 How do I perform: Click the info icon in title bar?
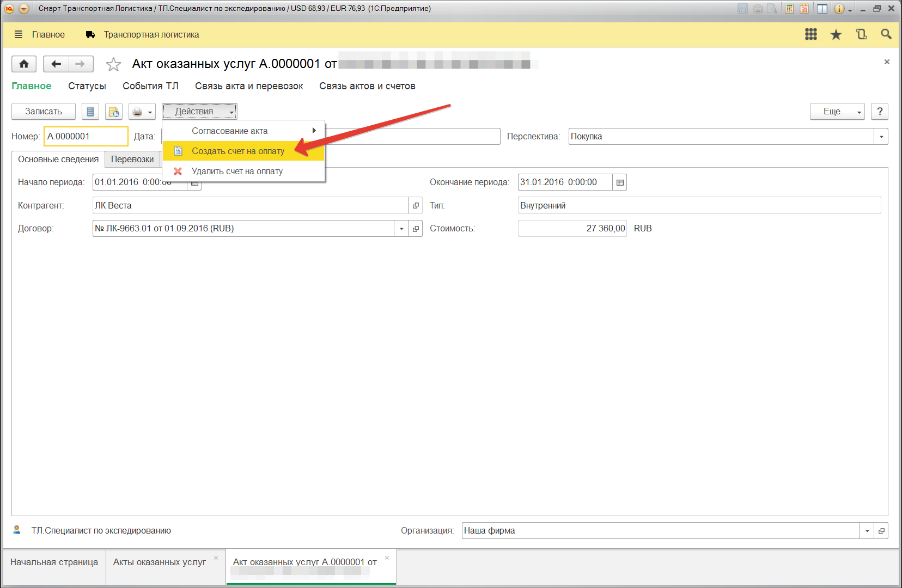point(839,9)
